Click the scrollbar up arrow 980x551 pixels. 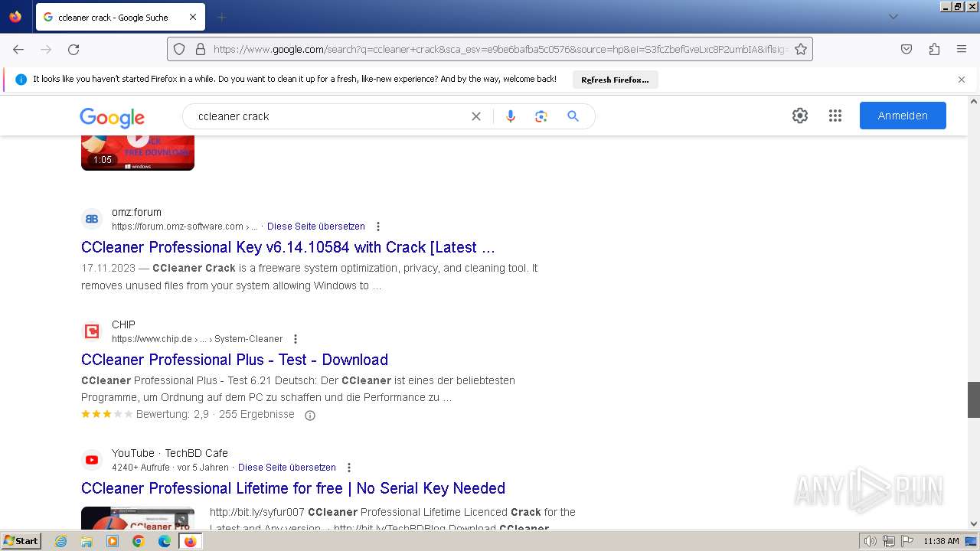974,101
